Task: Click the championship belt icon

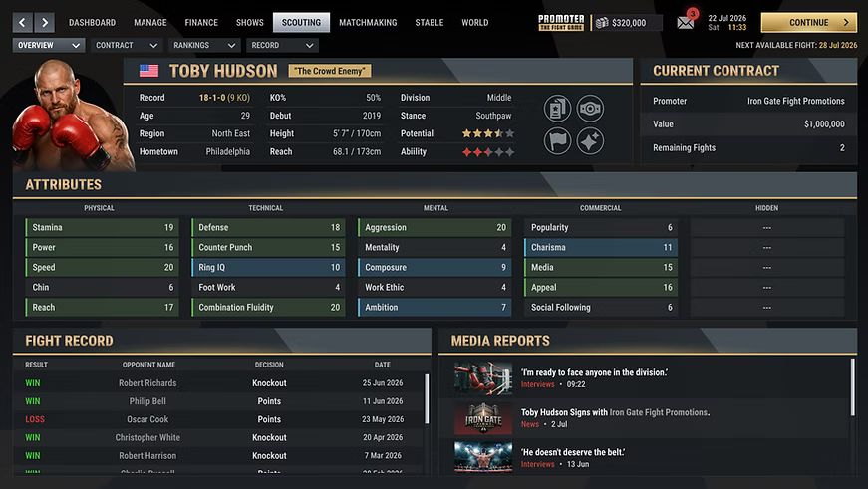Action: 590,108
